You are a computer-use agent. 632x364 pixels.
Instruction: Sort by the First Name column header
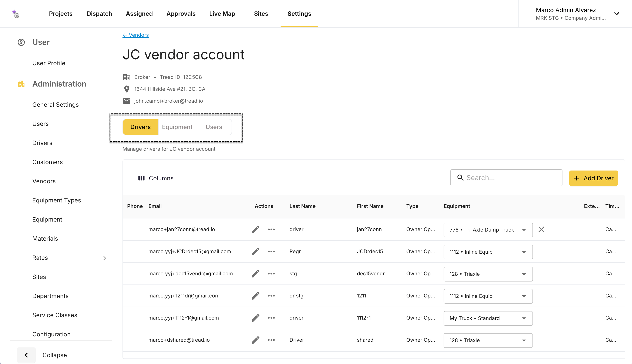point(370,206)
